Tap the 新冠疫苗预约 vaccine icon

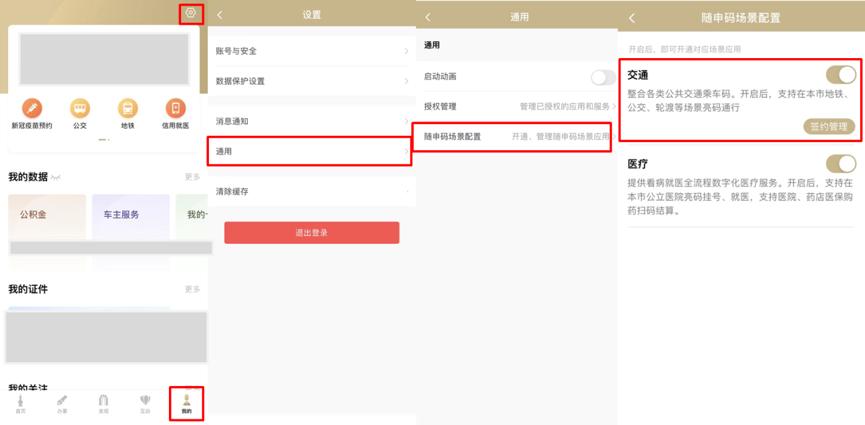click(32, 108)
